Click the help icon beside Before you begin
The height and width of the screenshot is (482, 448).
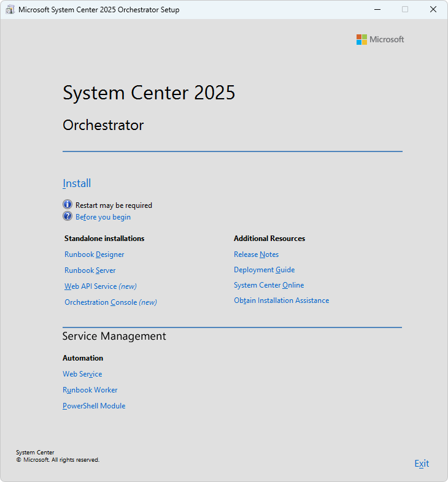tap(68, 216)
